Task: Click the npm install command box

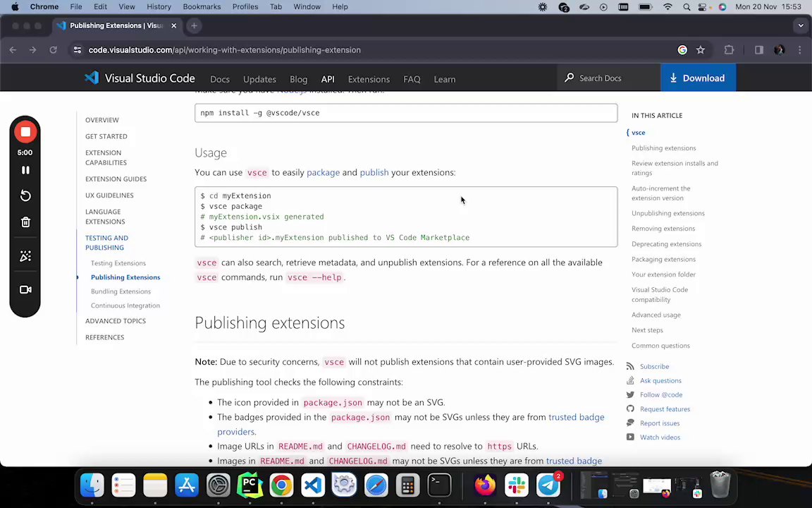Action: [406, 113]
